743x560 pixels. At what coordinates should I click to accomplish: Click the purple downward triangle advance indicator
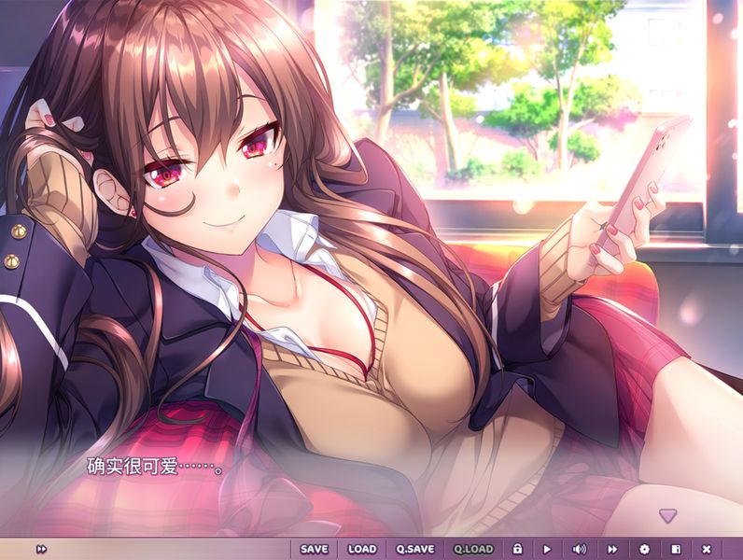coord(666,514)
